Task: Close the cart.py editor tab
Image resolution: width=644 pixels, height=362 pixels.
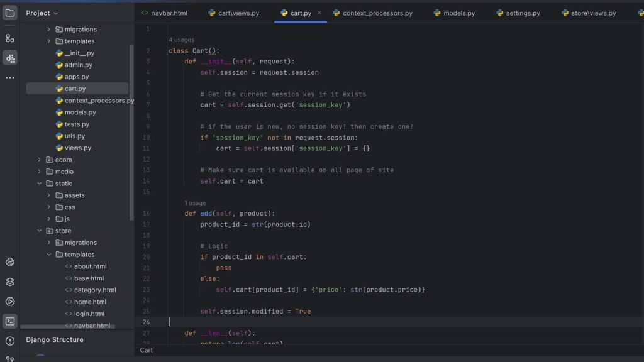Action: tap(319, 13)
